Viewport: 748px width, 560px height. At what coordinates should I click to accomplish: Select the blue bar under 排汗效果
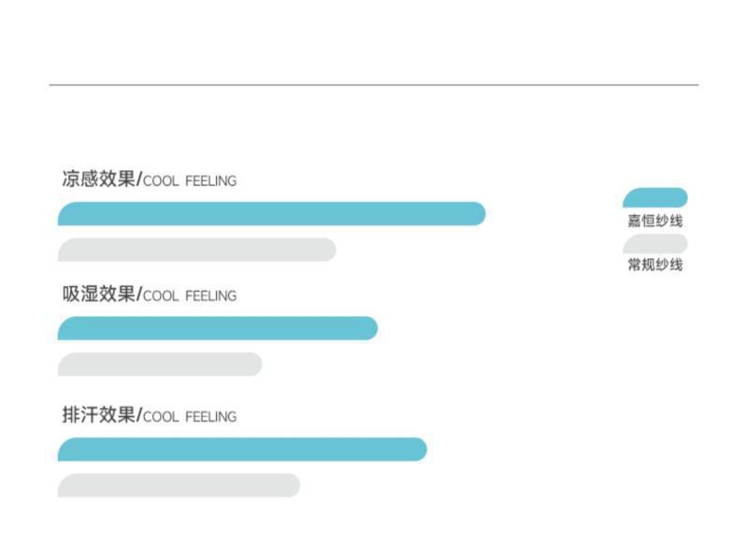click(242, 450)
